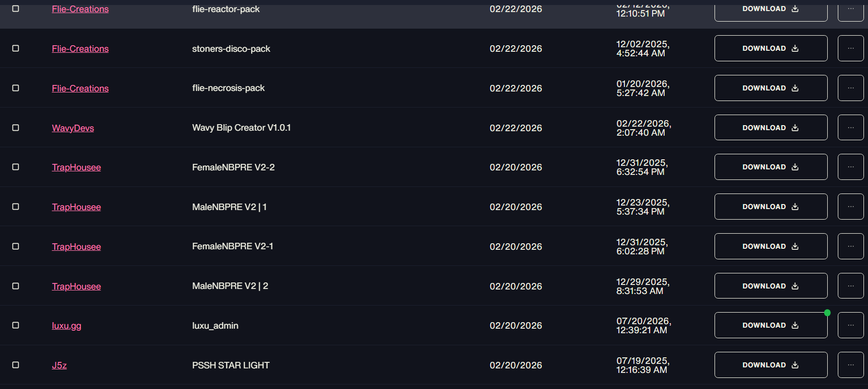Open more options for stoners-disco-pack row

click(850, 48)
